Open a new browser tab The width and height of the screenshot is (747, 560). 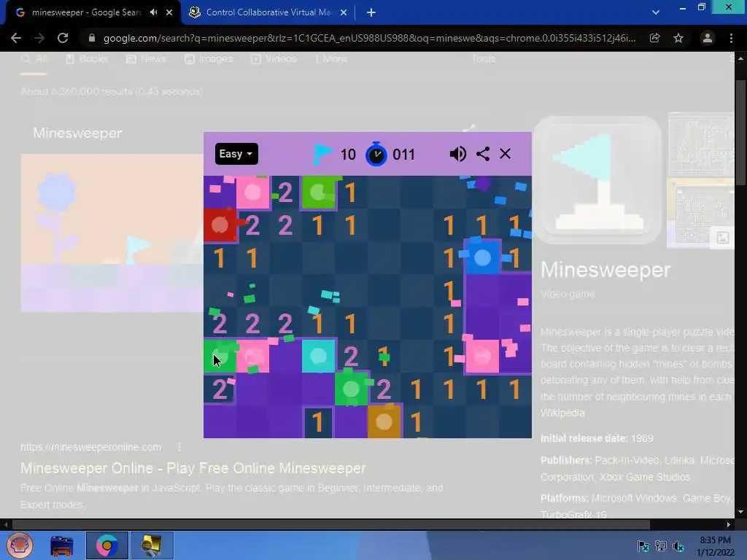(371, 12)
